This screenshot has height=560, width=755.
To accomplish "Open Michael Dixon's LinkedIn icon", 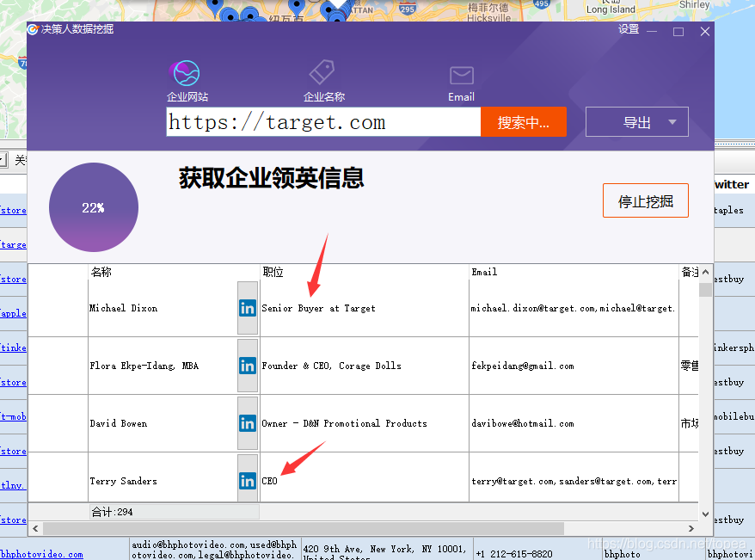I will coord(248,308).
